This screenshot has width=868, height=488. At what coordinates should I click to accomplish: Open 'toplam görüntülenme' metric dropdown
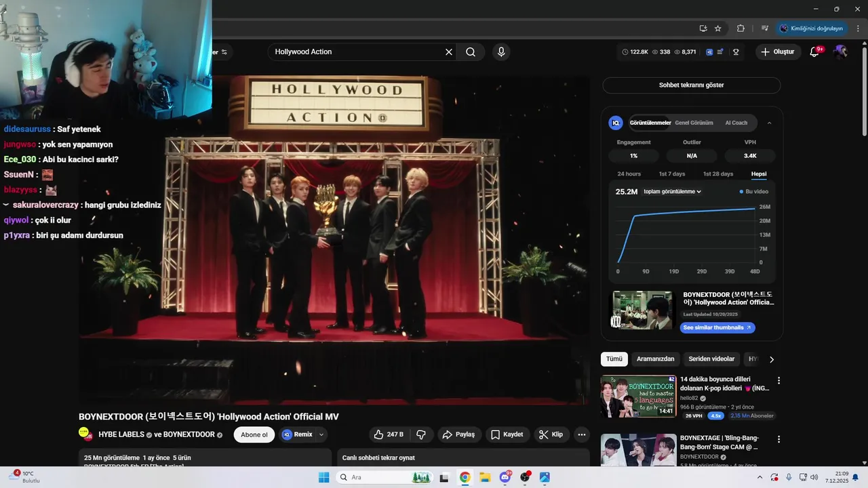coord(672,192)
